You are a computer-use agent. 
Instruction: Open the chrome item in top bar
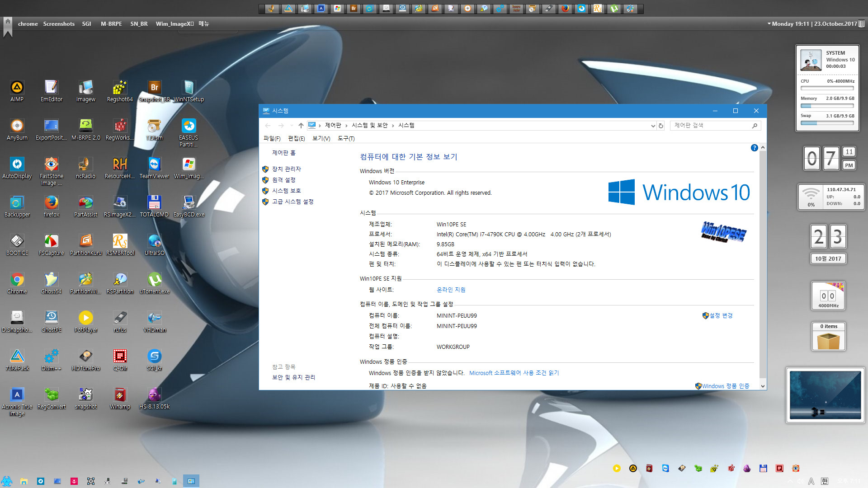(28, 24)
